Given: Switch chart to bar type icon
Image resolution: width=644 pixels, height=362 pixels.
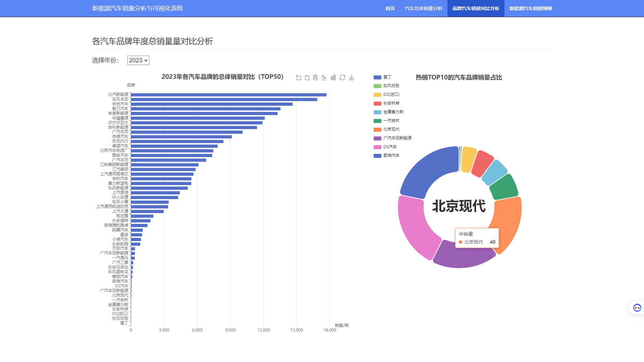Looking at the screenshot, I should coord(333,78).
